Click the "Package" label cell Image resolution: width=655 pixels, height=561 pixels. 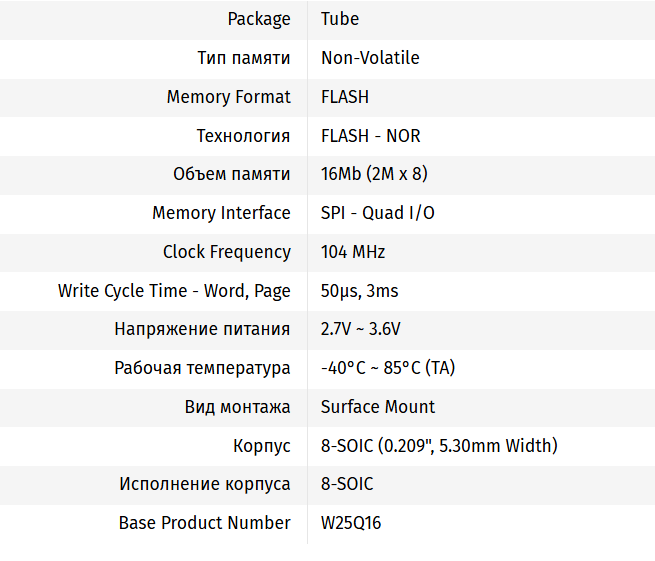pyautogui.click(x=259, y=19)
